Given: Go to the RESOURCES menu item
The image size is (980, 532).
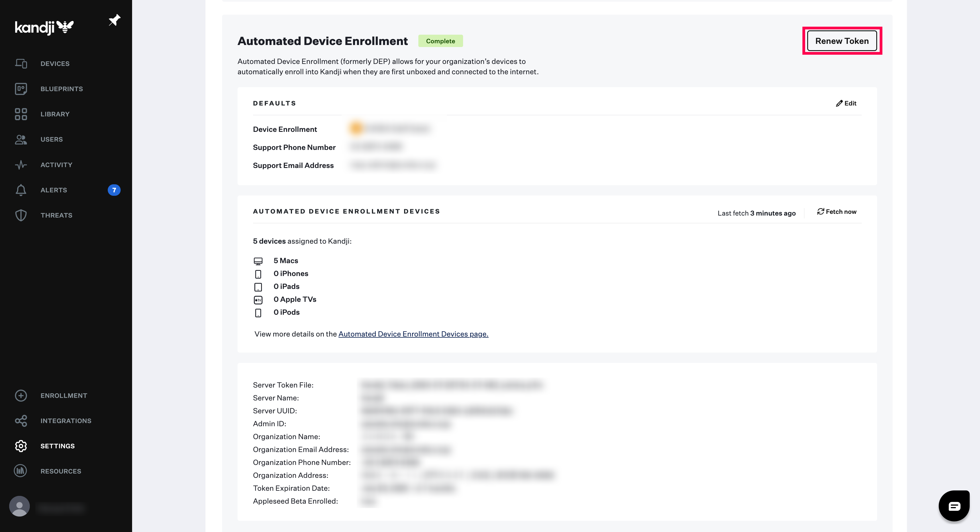Looking at the screenshot, I should point(61,471).
